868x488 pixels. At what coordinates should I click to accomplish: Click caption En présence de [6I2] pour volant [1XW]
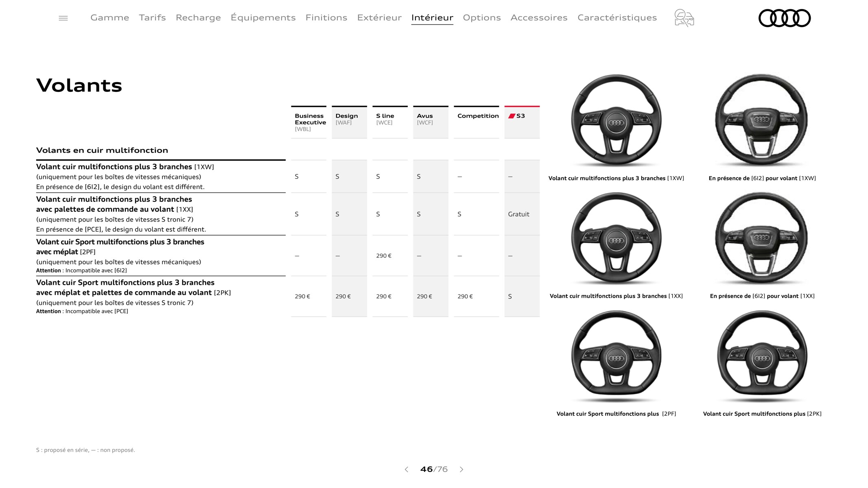pos(762,178)
